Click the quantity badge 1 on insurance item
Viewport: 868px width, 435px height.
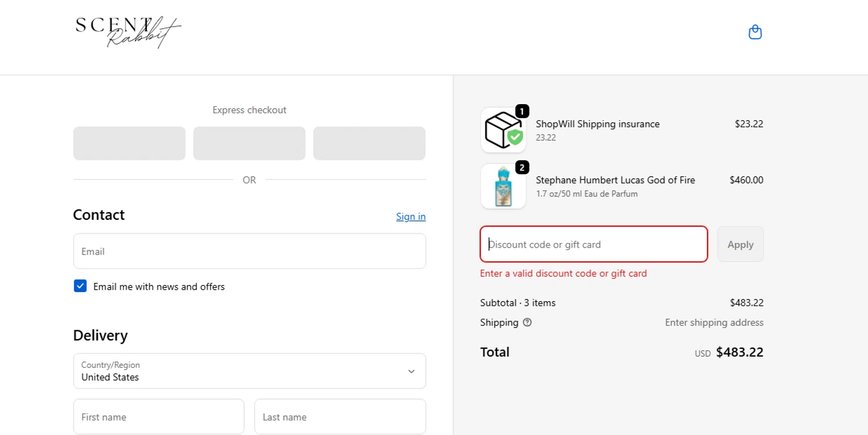tap(522, 111)
